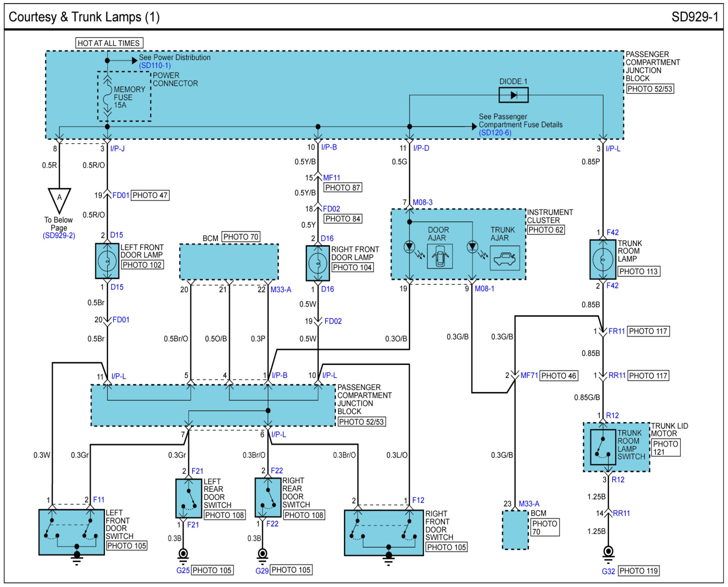Click the PHOTO 121 trunk lid motor box
The image size is (728, 587).
666,448
